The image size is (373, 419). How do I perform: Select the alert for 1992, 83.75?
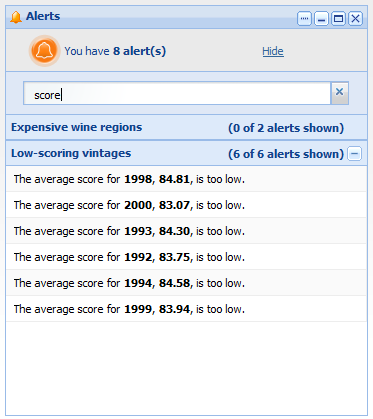point(186,257)
